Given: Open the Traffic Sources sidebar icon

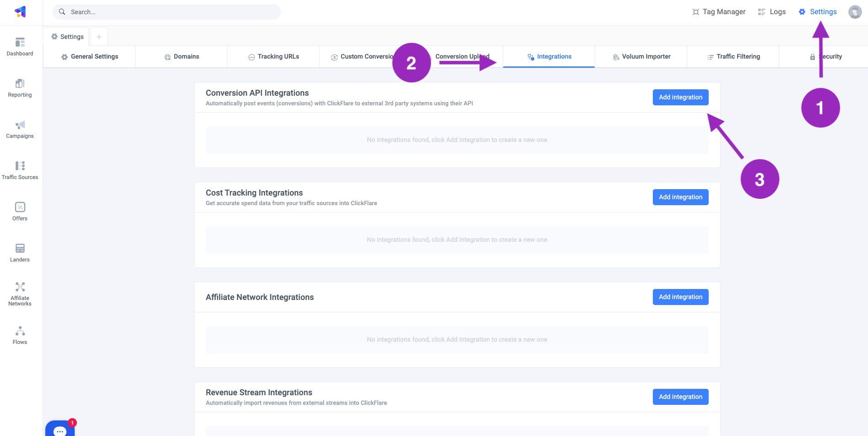Looking at the screenshot, I should tap(20, 166).
